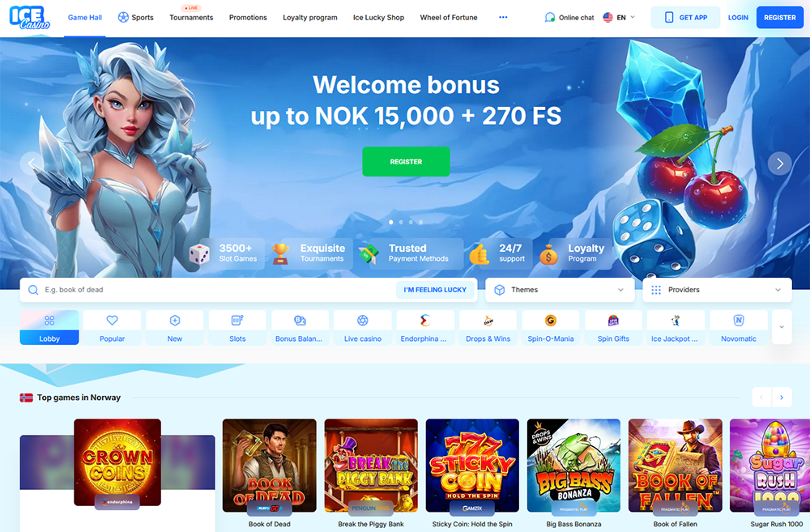This screenshot has height=532, width=810.
Task: Expand the Themes dropdown
Action: pos(560,290)
